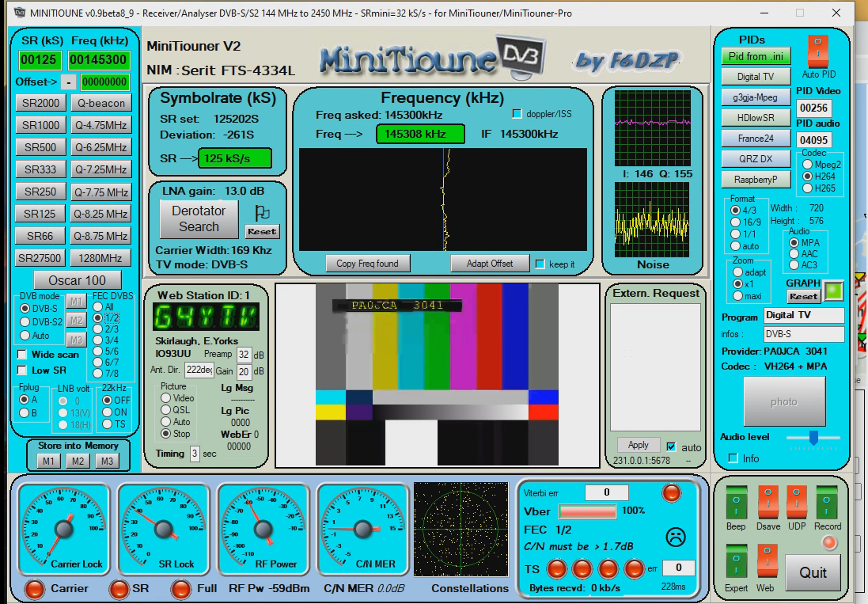
Task: Click the SR Lock gauge
Action: point(163,529)
